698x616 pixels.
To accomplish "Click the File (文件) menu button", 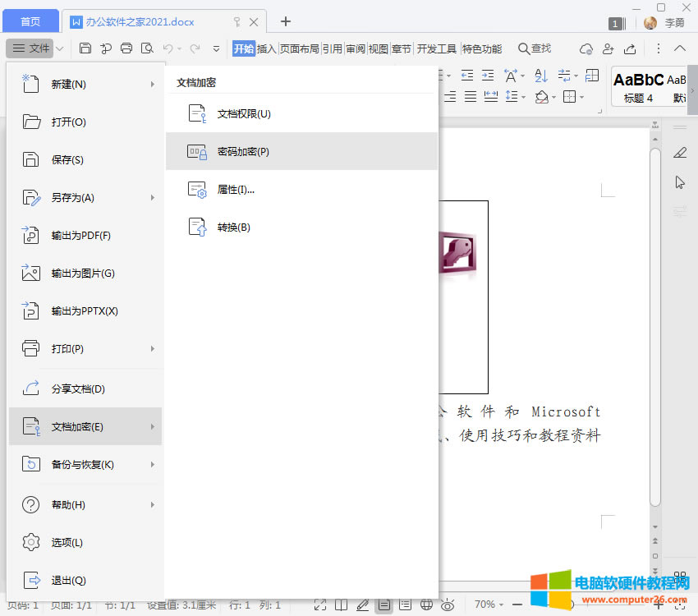I will click(31, 48).
